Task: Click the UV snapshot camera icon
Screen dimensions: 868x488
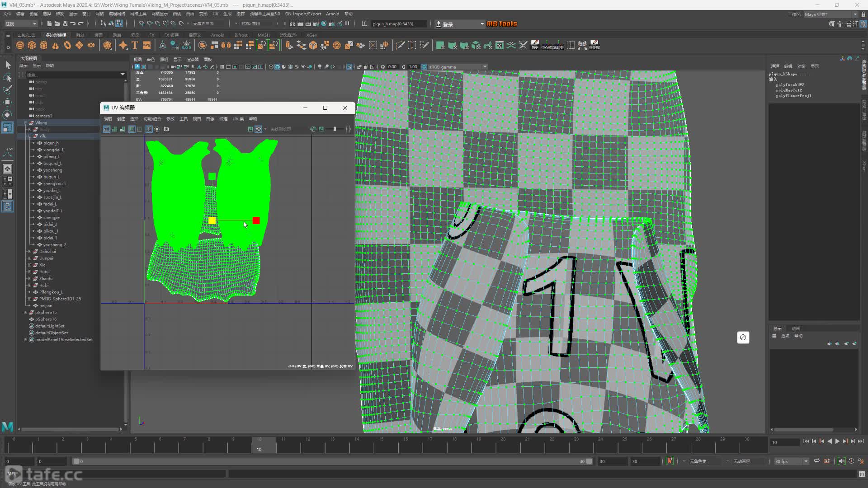Action: coord(166,129)
